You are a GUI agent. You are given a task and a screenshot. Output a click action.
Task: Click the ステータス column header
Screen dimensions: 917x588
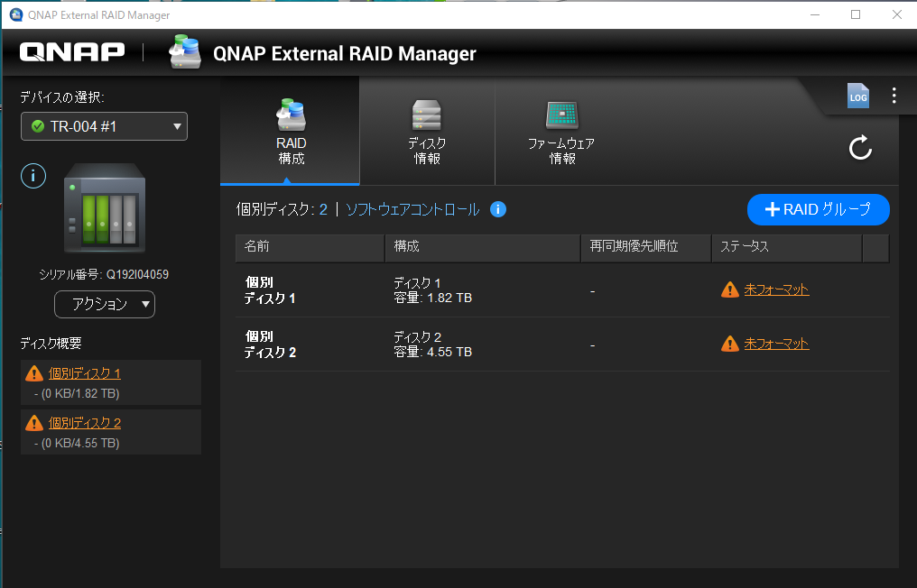point(787,248)
